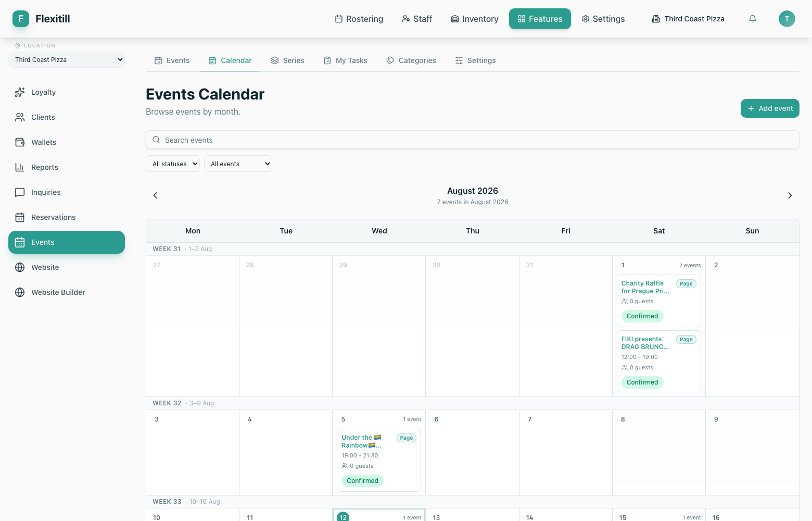Viewport: 812px width, 521px height.
Task: Click the Inventory box icon
Action: pos(455,19)
